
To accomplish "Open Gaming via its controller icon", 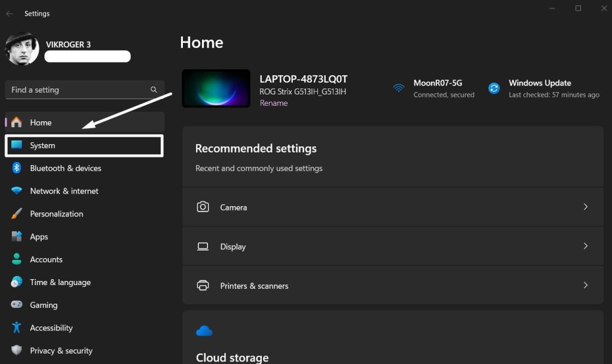I will (x=17, y=305).
